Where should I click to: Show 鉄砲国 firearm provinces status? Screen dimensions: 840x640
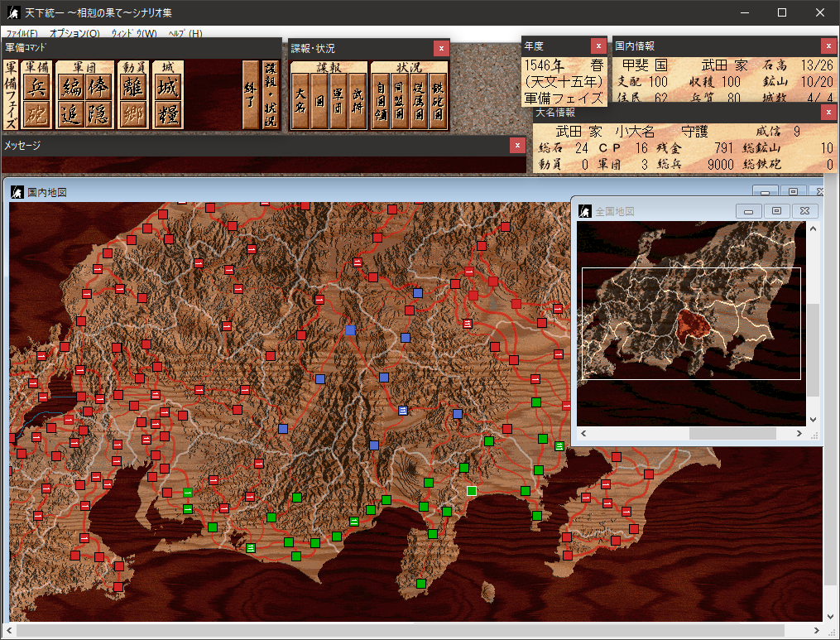click(438, 101)
